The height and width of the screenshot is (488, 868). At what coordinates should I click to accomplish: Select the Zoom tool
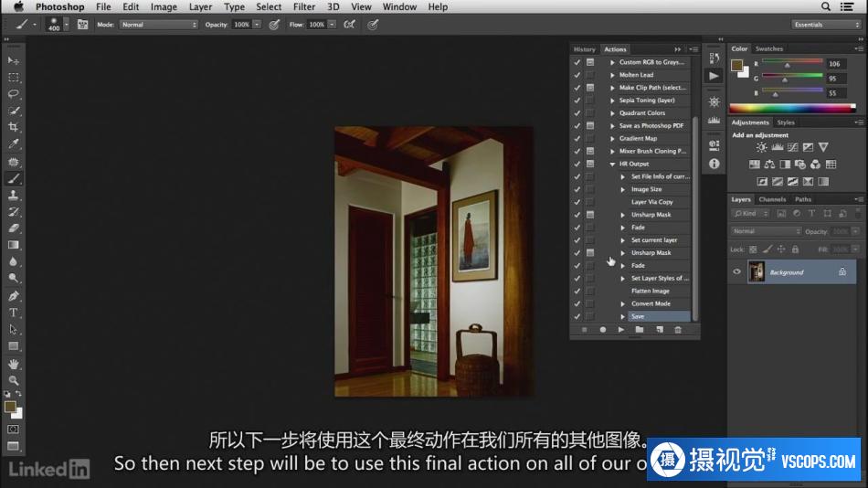point(14,381)
